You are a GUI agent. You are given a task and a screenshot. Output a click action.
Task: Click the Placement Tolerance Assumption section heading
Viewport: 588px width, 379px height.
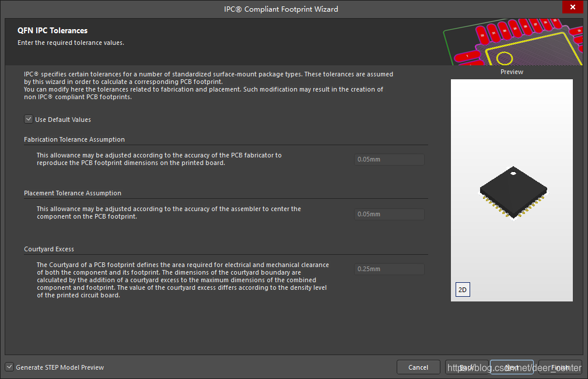[x=72, y=193]
